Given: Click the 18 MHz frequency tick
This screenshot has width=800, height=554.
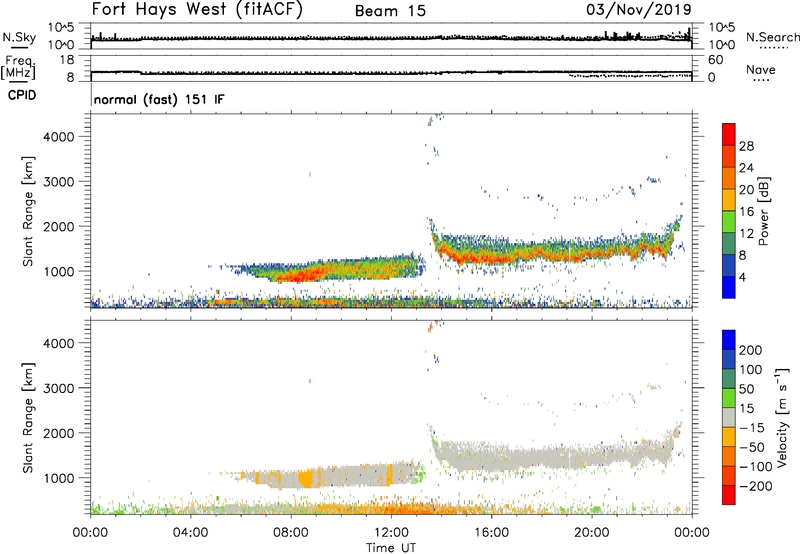Looking at the screenshot, I should pyautogui.click(x=67, y=60).
